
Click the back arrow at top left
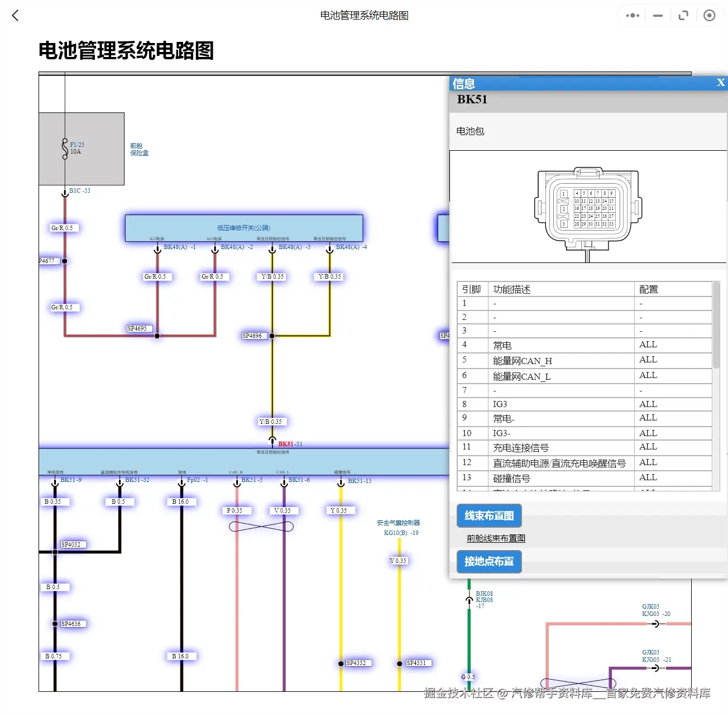pos(15,16)
